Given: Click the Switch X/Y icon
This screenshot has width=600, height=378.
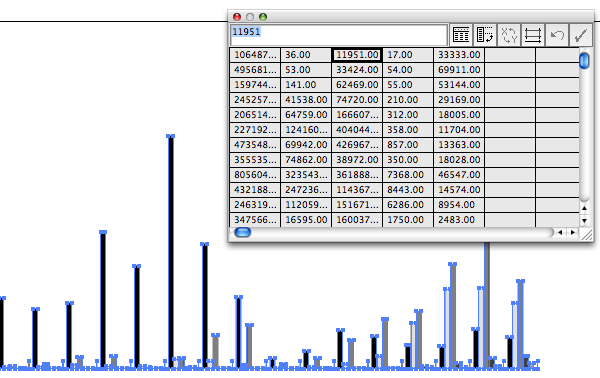Looking at the screenshot, I should tap(509, 35).
